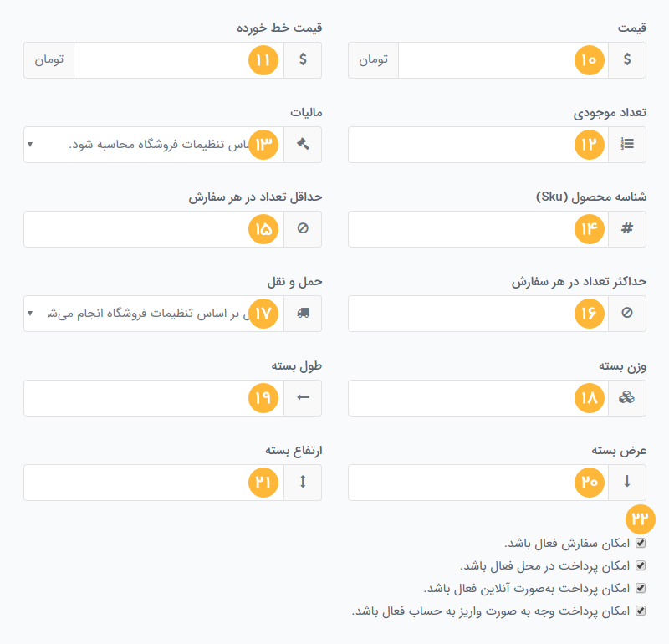
Task: Click the hash icon for شناسه محصول (Sku)
Action: coord(627,229)
